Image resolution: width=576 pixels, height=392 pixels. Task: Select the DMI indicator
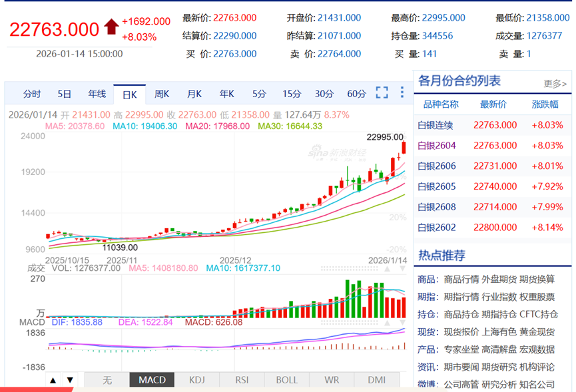click(x=376, y=379)
